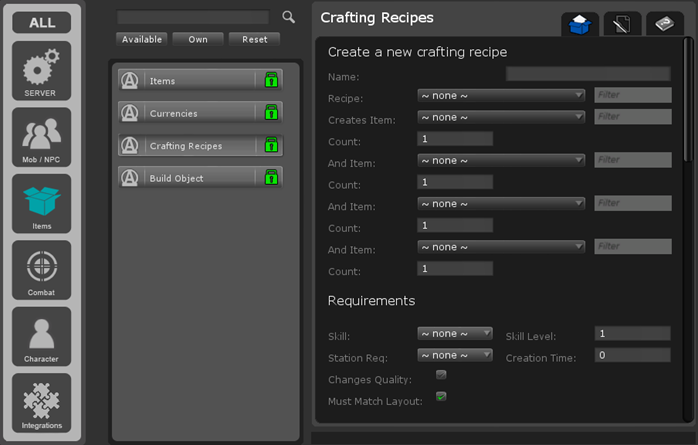Open the Integrations puzzle icon
The image size is (698, 445).
(41, 402)
